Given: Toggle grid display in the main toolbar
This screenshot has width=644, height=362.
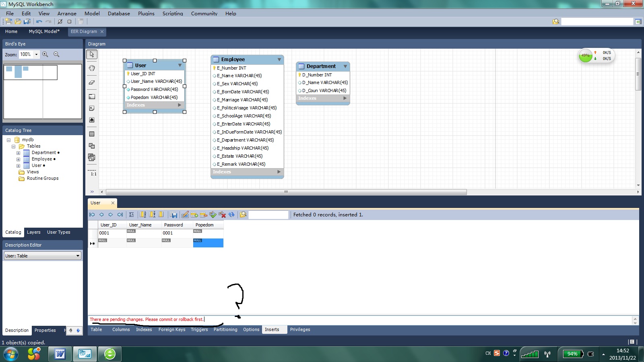Looking at the screenshot, I should [x=60, y=22].
